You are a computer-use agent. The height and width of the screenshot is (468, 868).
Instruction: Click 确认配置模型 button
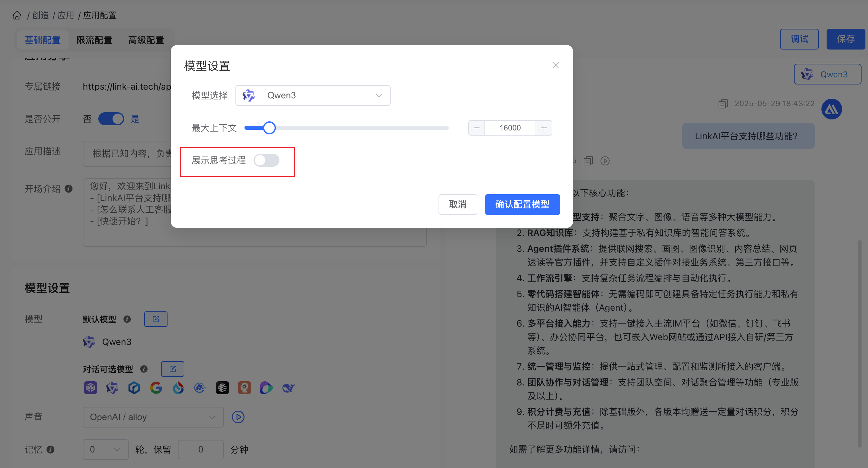click(522, 204)
